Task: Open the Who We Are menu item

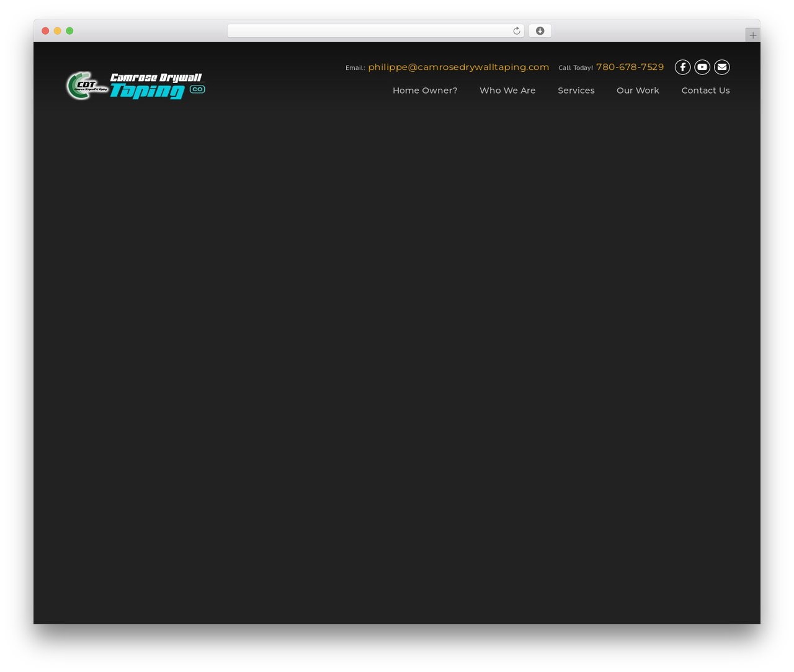Action: tap(507, 91)
